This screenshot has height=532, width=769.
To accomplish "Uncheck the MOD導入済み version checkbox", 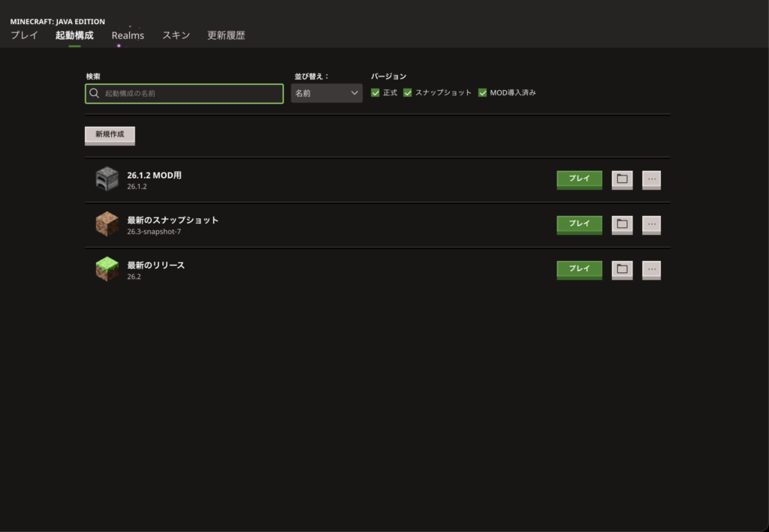I will point(483,92).
